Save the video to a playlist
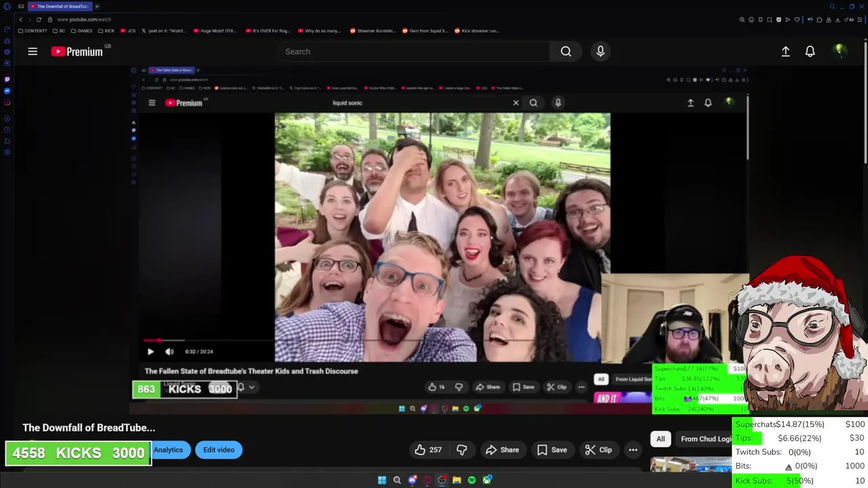The width and height of the screenshot is (868, 488). click(552, 450)
